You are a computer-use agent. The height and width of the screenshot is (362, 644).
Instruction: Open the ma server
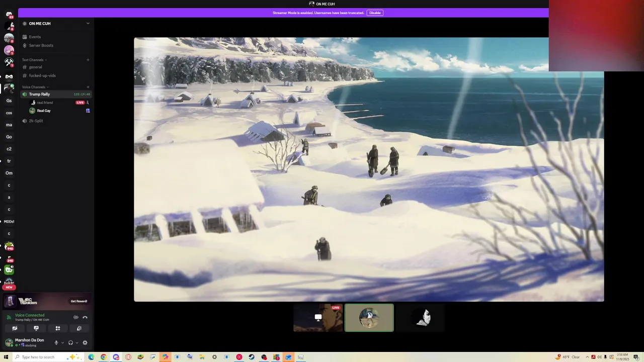pos(9,125)
